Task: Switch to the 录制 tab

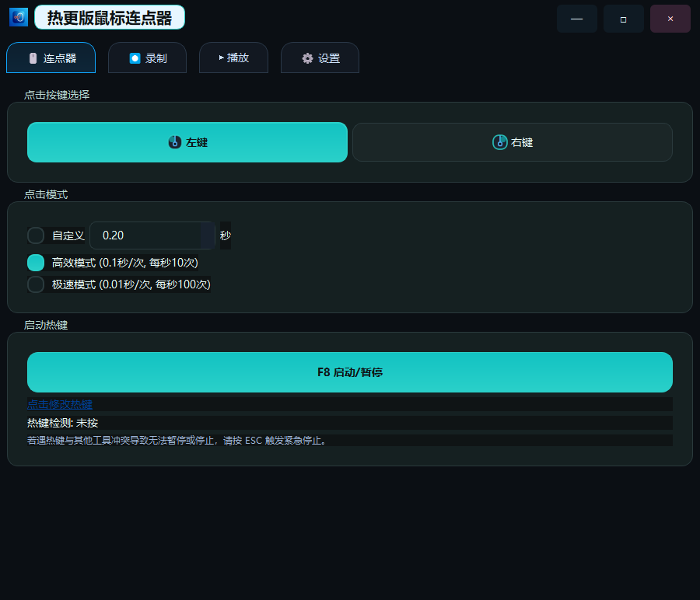Action: (x=147, y=58)
